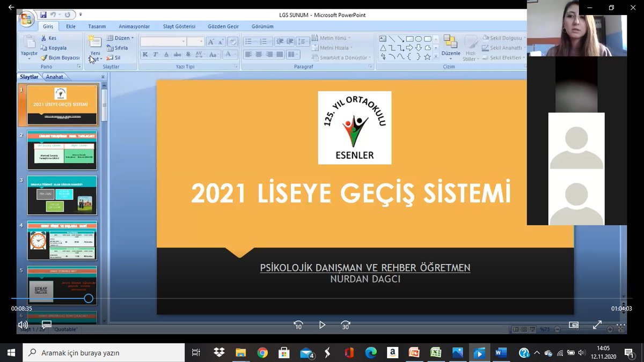Switch to the Animasyonlar tab
Viewport: 644px width, 362px height.
pos(134,26)
